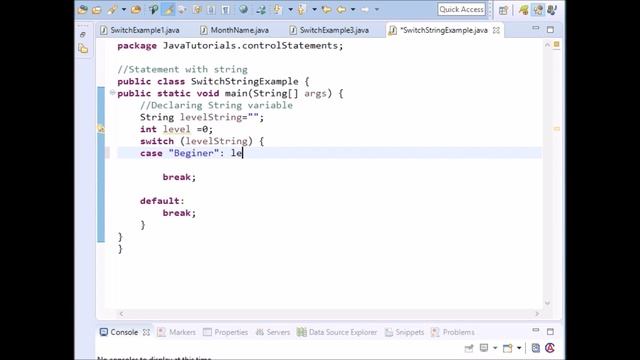Click the editor vertical scrollbar up arrow
640x360 pixels.
547,44
